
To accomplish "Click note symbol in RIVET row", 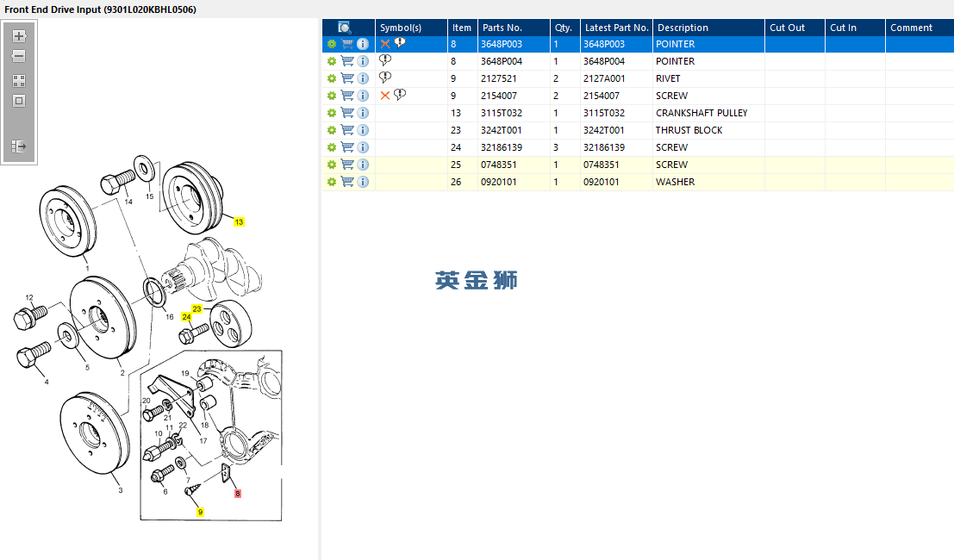I will pyautogui.click(x=385, y=78).
